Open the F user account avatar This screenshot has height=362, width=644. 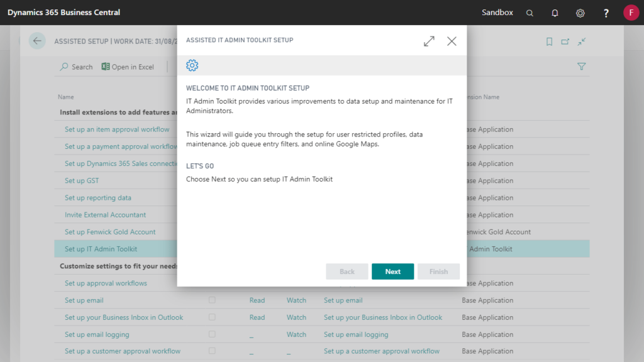coord(631,13)
